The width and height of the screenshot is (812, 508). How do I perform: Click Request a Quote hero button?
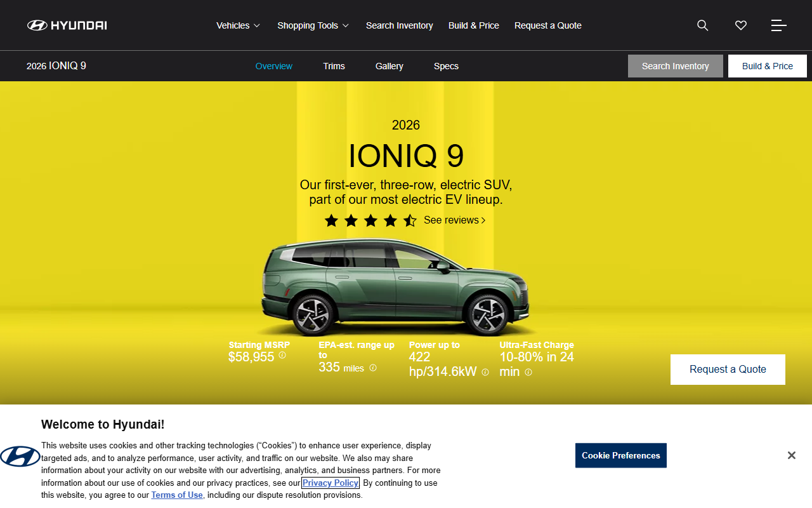pyautogui.click(x=728, y=370)
